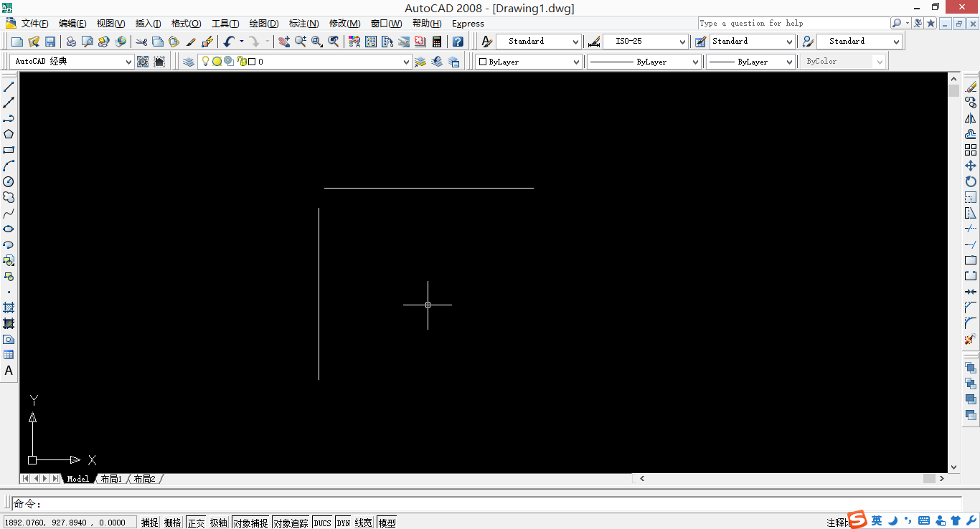Select the Line tool in draw toolbar
This screenshot has height=529, width=980.
[x=9, y=87]
